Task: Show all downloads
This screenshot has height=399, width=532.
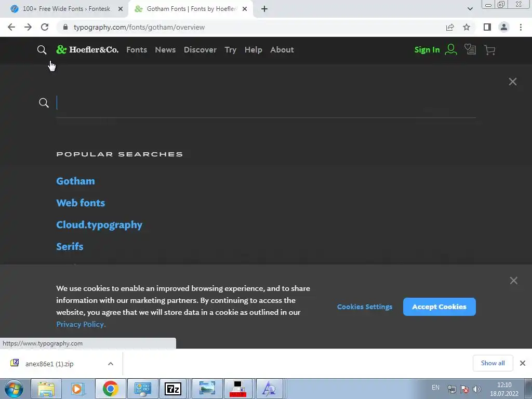Action: click(x=493, y=363)
